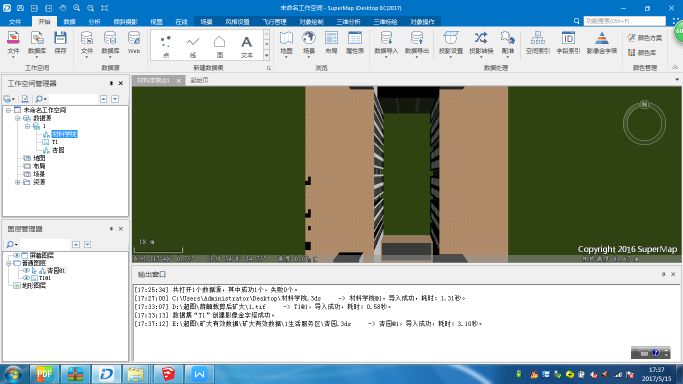Open the Web datasource icon

click(134, 43)
